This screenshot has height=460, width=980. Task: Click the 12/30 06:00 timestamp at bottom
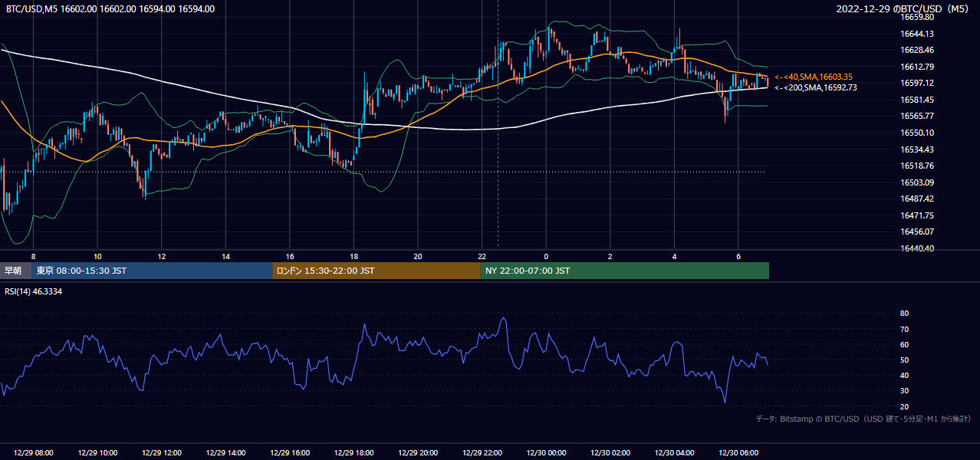(x=738, y=453)
